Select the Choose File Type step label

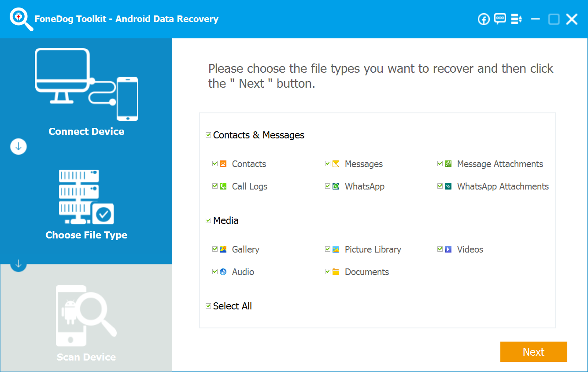tap(86, 235)
